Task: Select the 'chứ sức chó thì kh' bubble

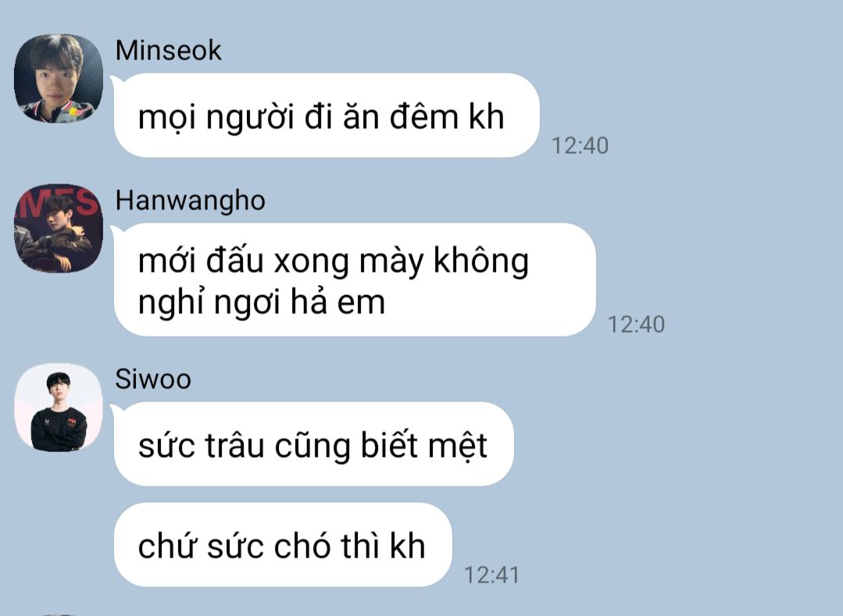Action: coord(283,545)
